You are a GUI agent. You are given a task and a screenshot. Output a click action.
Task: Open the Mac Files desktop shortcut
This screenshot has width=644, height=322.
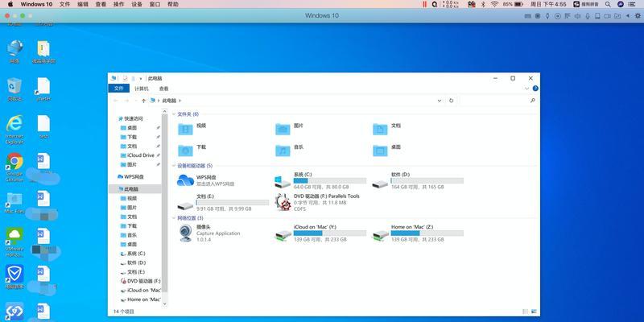pyautogui.click(x=14, y=203)
